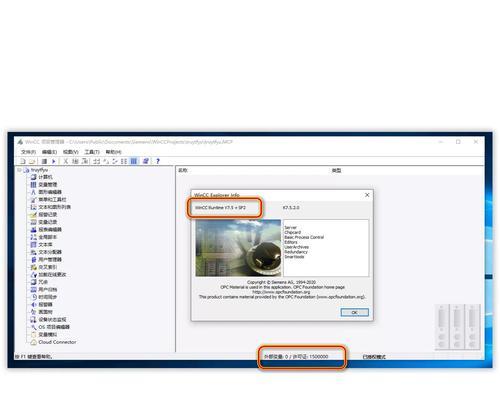Select 计算机 in the project tree

click(x=45, y=177)
